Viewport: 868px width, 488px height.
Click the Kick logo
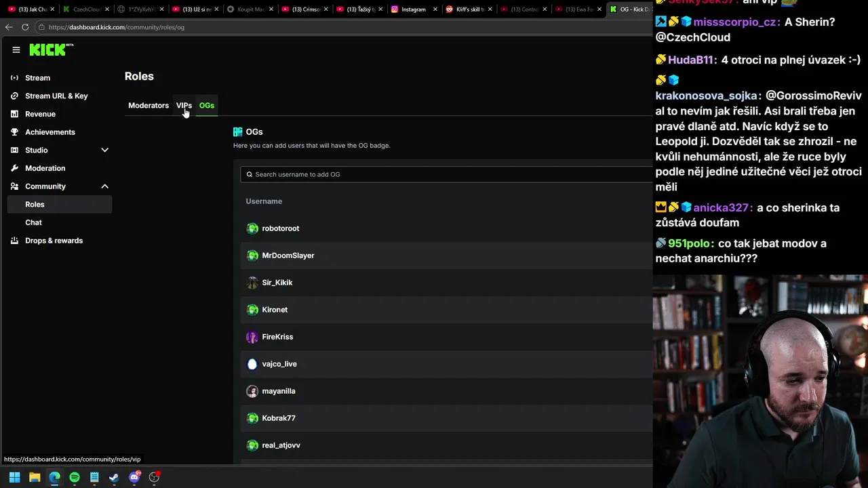click(x=51, y=49)
